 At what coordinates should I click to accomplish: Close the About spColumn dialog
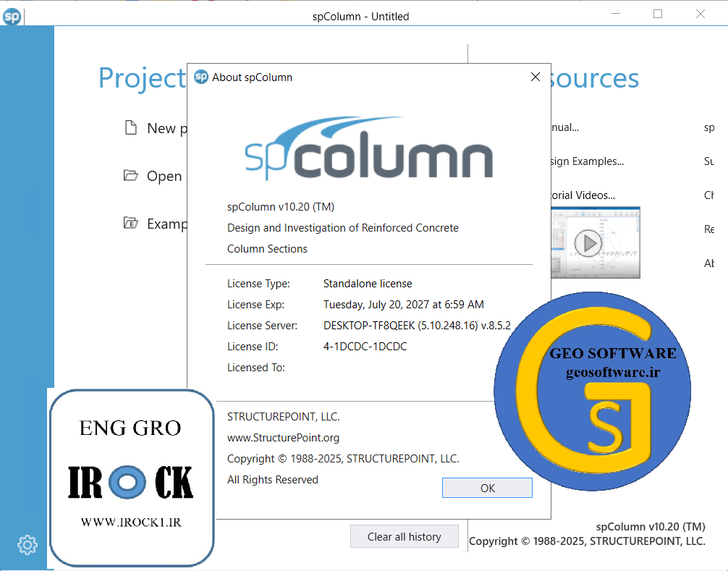tap(536, 77)
